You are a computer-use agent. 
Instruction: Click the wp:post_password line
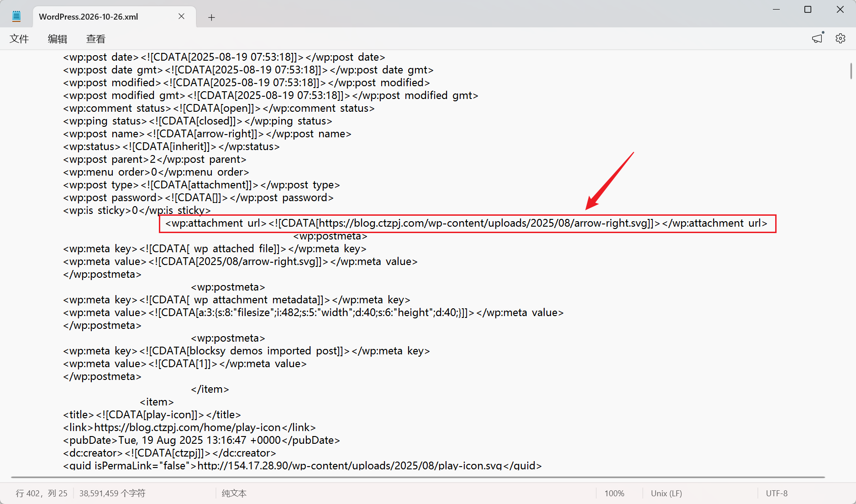pos(198,197)
